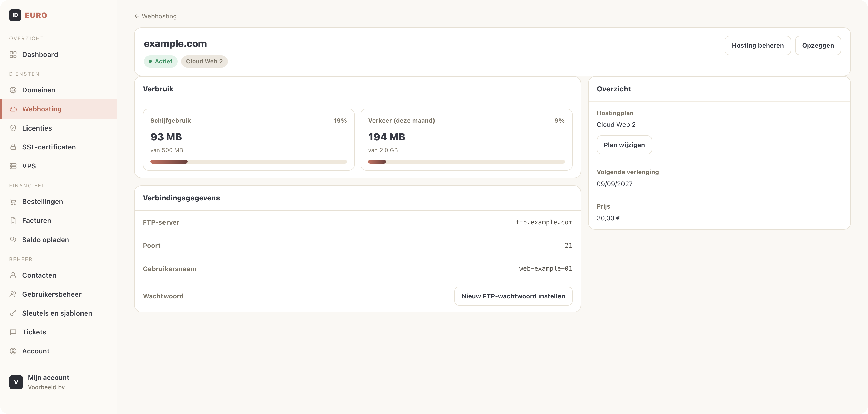
Task: Click the port value 21
Action: 568,245
